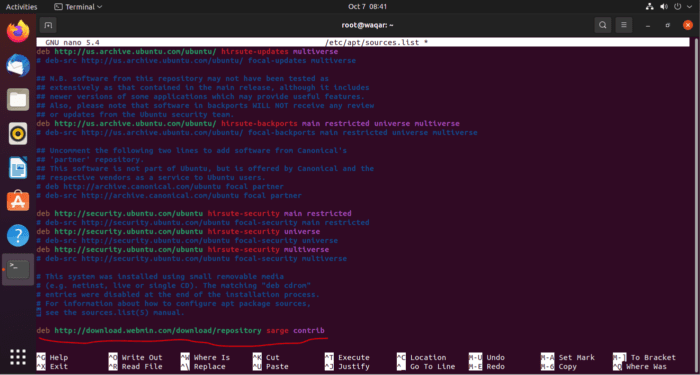This screenshot has width=700, height=375.
Task: Open Ubuntu Software store icon
Action: (x=18, y=201)
